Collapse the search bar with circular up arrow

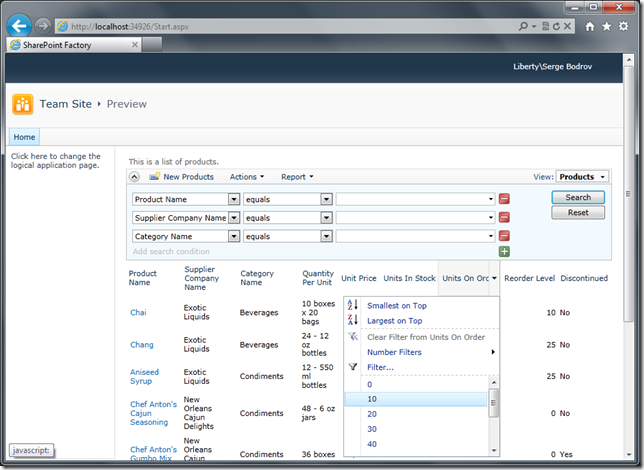coord(134,177)
